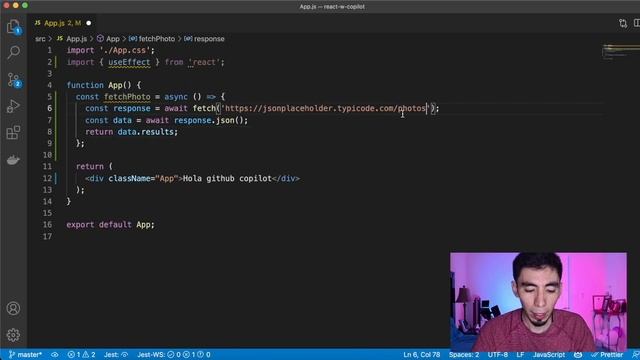640x360 pixels.
Task: Open Problems from errors and warnings count
Action: pos(81,355)
